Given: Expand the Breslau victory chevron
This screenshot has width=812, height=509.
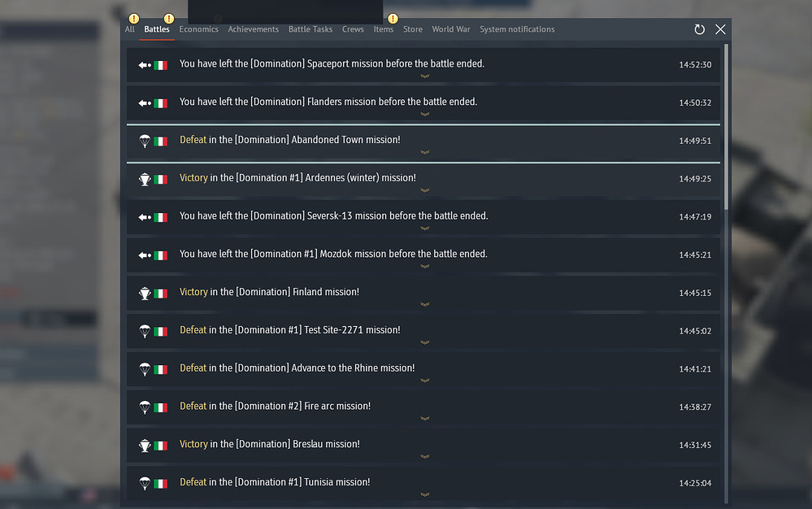Looking at the screenshot, I should pyautogui.click(x=424, y=457).
